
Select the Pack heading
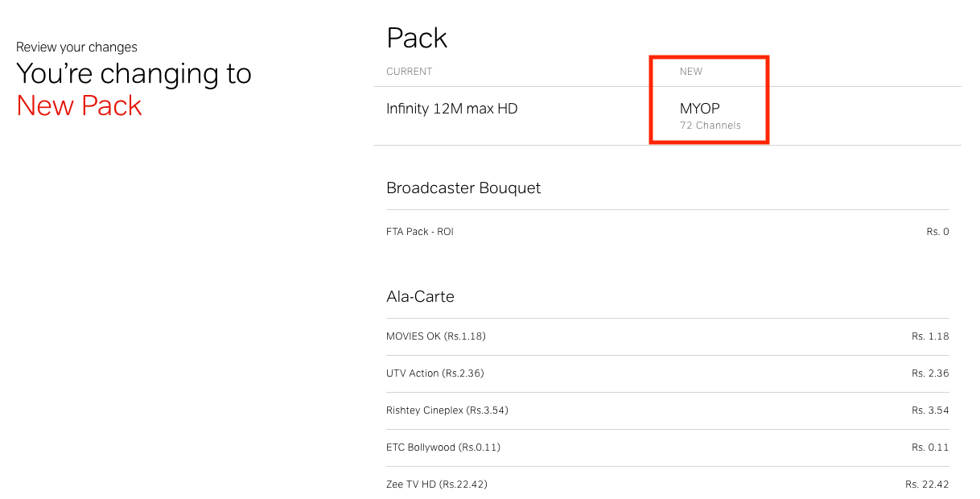tap(417, 39)
